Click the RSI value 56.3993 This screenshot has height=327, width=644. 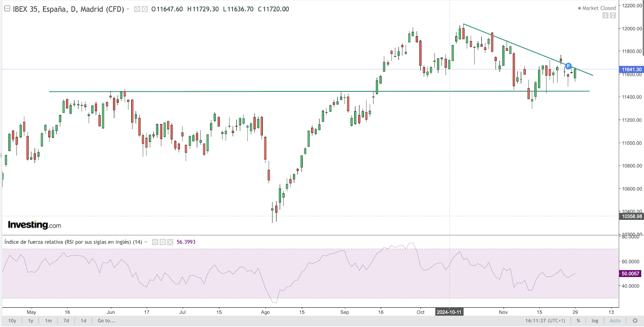click(186, 242)
